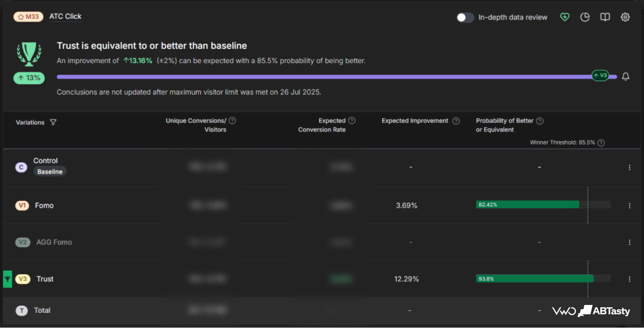Click the Expected Improvement column header
644x328 pixels.
pos(415,121)
